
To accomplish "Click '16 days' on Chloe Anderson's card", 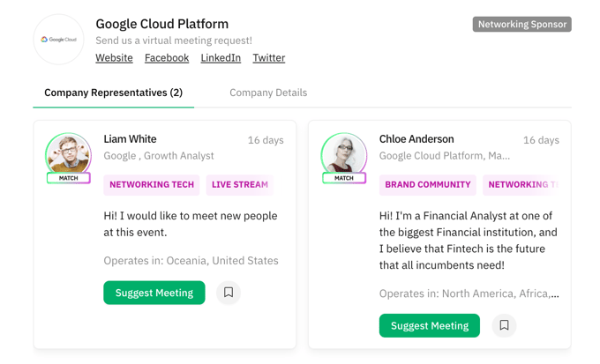I will coord(541,140).
